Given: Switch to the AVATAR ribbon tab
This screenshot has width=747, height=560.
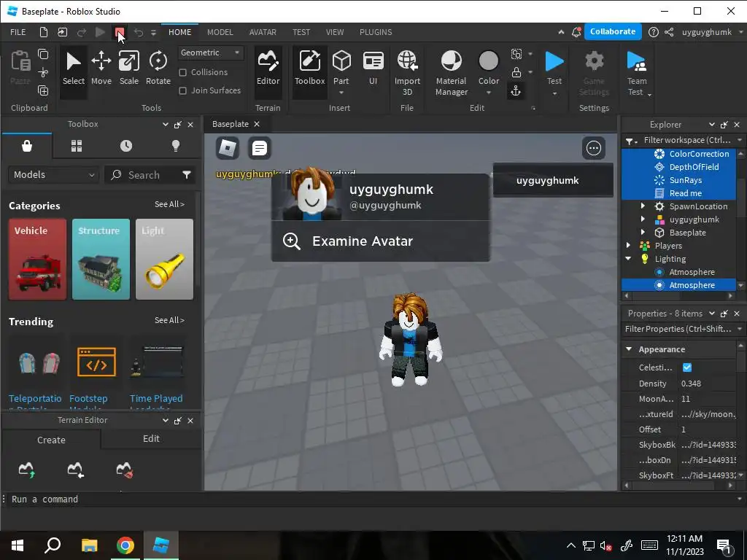Looking at the screenshot, I should [x=263, y=32].
